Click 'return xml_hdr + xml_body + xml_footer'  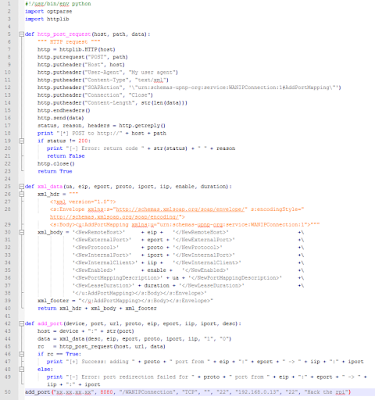pyautogui.click(x=97, y=308)
